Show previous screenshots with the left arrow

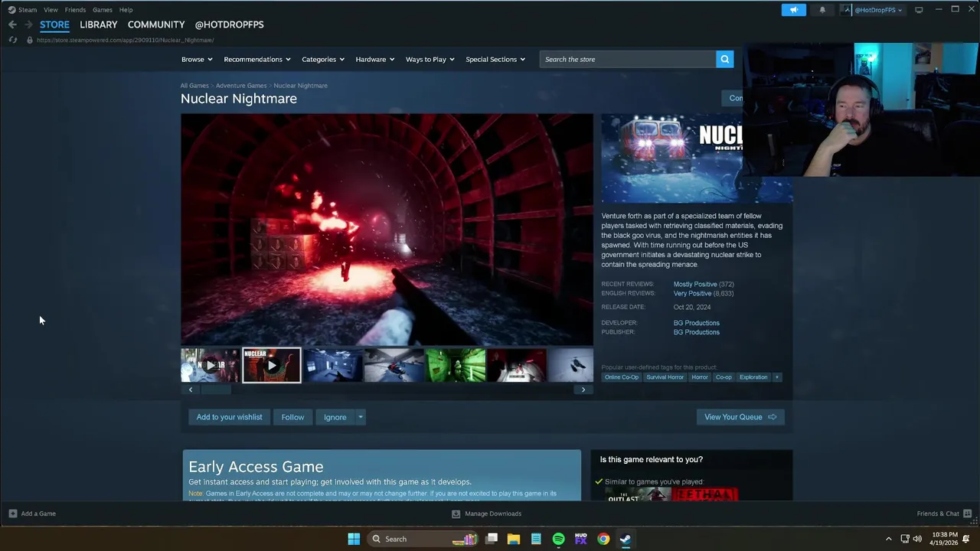click(x=191, y=390)
